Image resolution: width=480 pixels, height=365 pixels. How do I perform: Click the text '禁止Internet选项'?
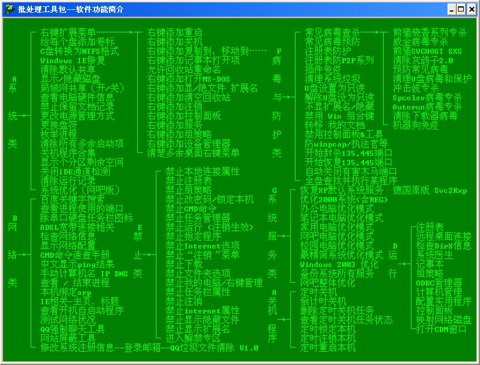click(x=203, y=246)
